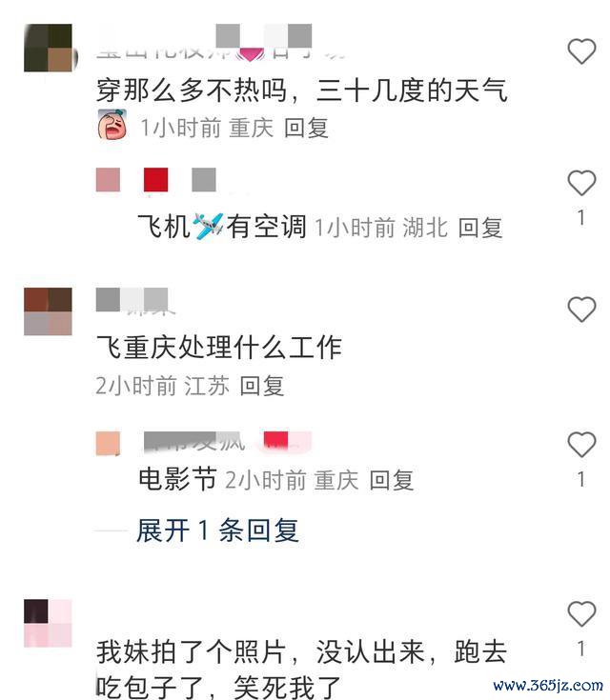
Task: Open avatar of the 我妹拍了个照片 commenter
Action: click(48, 623)
